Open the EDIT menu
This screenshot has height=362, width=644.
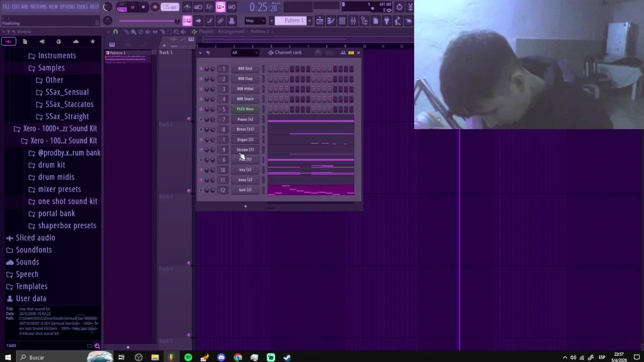(16, 7)
